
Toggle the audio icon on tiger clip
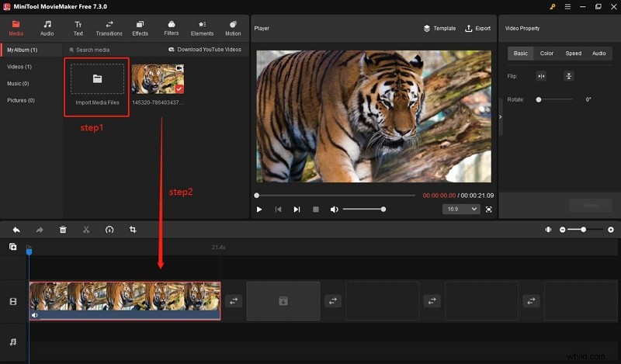click(x=35, y=315)
